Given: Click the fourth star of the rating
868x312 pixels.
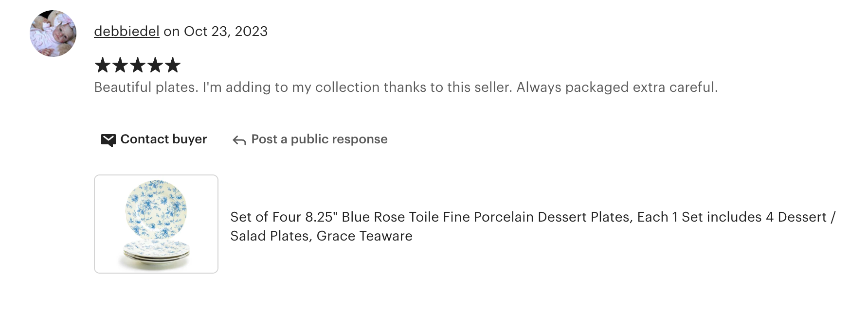Looking at the screenshot, I should tap(155, 65).
